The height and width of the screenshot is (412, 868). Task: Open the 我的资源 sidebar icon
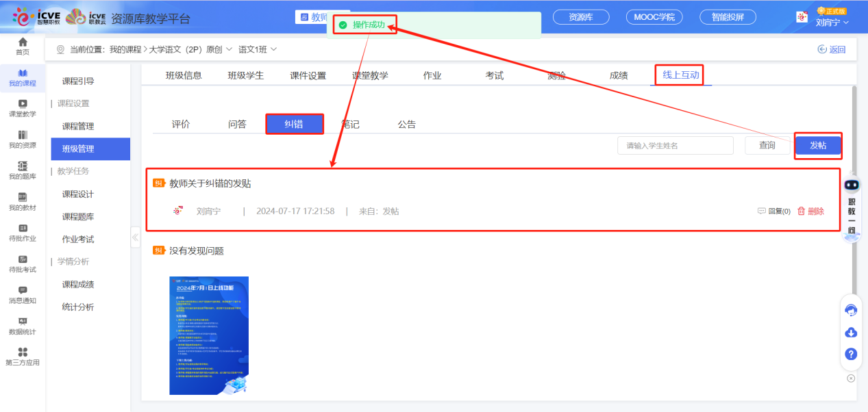23,139
